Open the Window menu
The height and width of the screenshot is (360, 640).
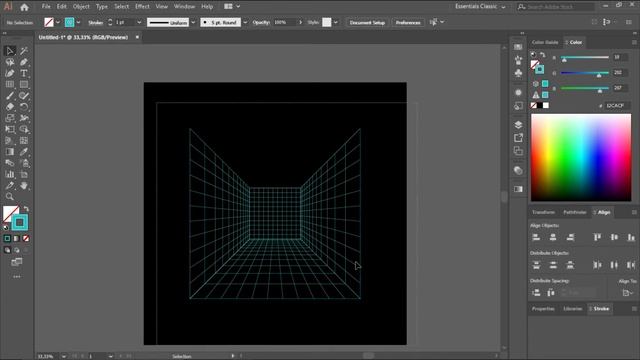pyautogui.click(x=184, y=7)
